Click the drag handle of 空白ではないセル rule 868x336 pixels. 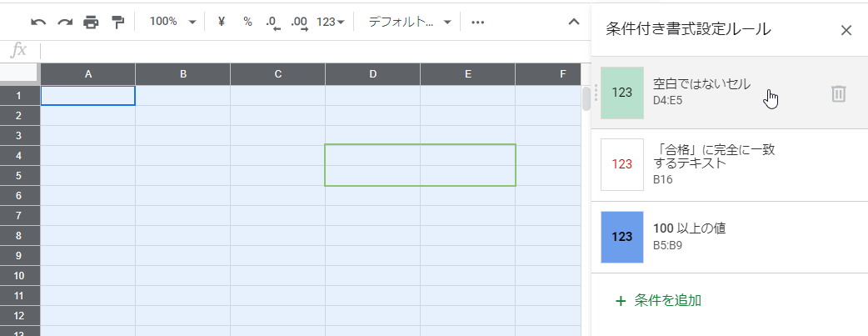point(596,93)
